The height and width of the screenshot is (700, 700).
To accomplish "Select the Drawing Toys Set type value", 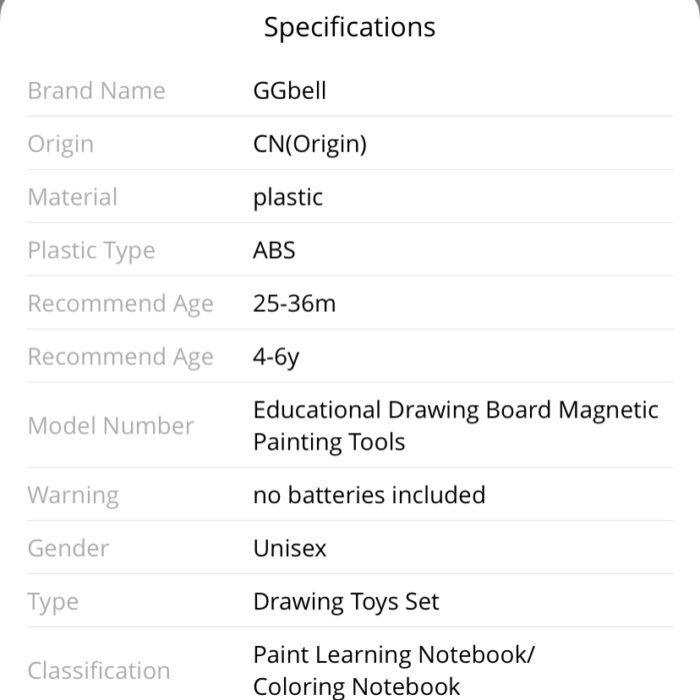I will pyautogui.click(x=346, y=602).
